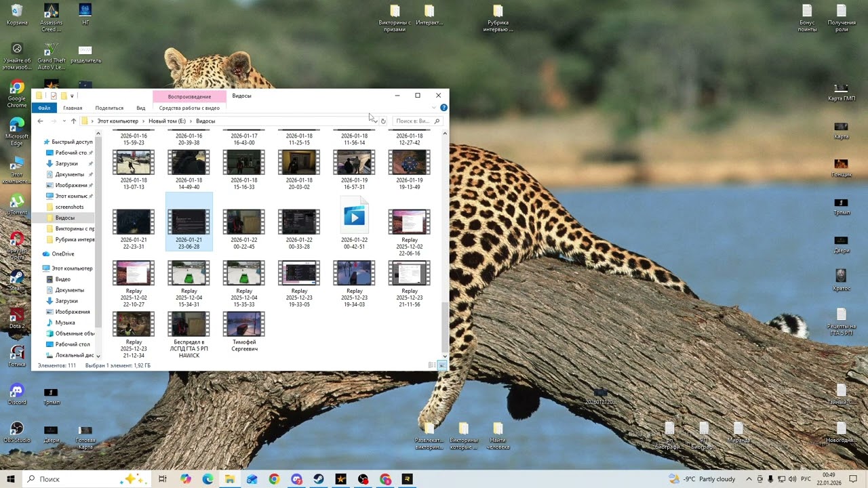Click the Windows Start button
Screen dimensions: 868x488
click(x=11, y=479)
